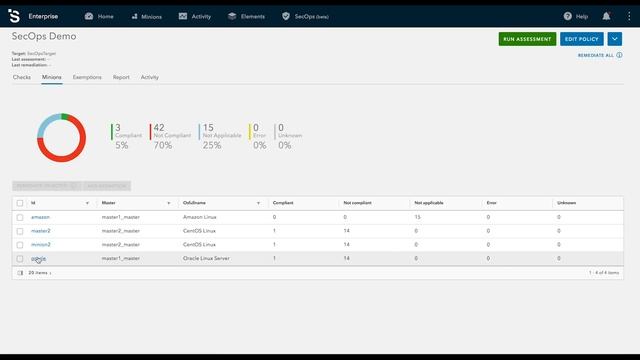This screenshot has width=640, height=360.
Task: Click the 3 Compliant 5% statistic
Action: pyautogui.click(x=128, y=136)
